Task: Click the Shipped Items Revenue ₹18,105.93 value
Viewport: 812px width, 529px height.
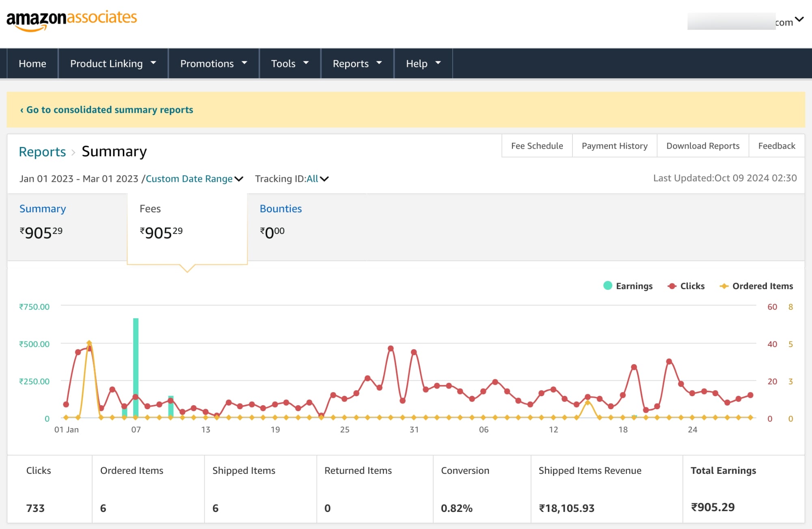Action: (566, 508)
